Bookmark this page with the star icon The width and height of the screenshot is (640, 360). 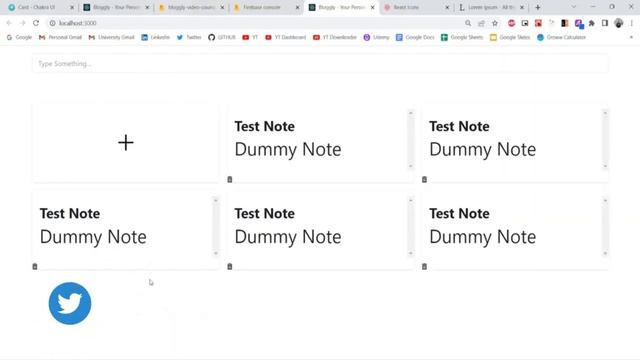(x=495, y=23)
